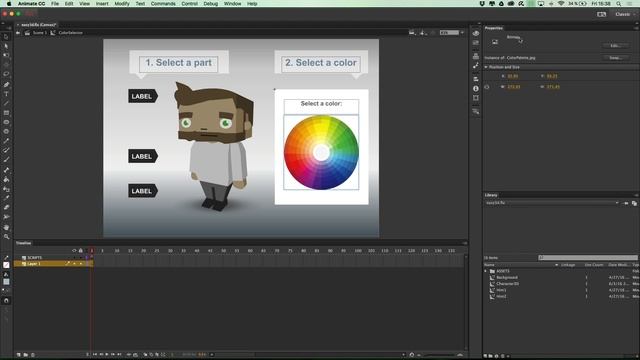The image size is (640, 360).
Task: Toggle lock for all layers header
Action: point(80,251)
